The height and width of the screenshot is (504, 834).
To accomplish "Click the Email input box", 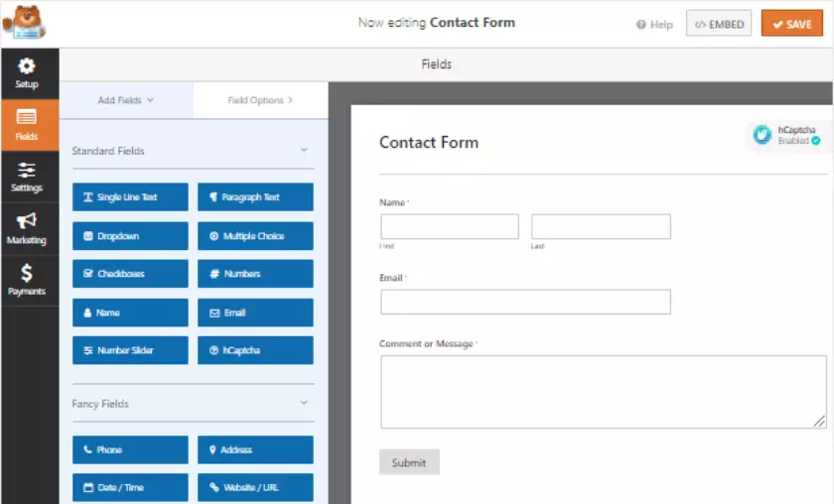I will click(x=525, y=302).
